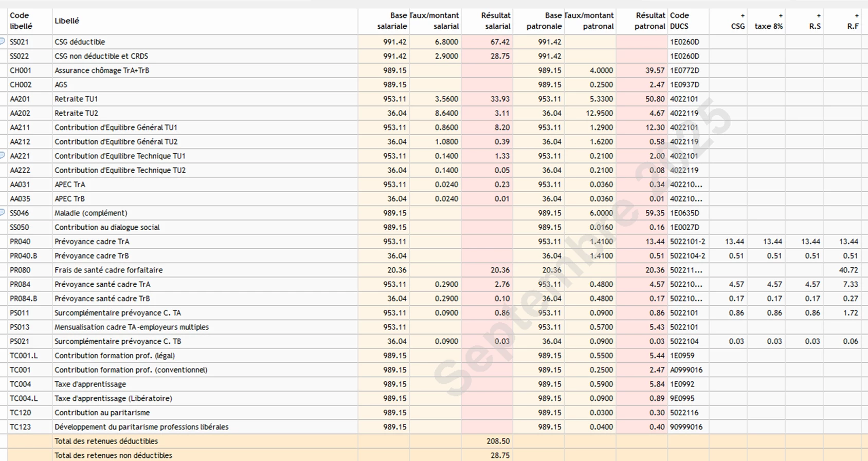
Task: Edit the 6.8000 salarial rate for SS021
Action: [446, 42]
